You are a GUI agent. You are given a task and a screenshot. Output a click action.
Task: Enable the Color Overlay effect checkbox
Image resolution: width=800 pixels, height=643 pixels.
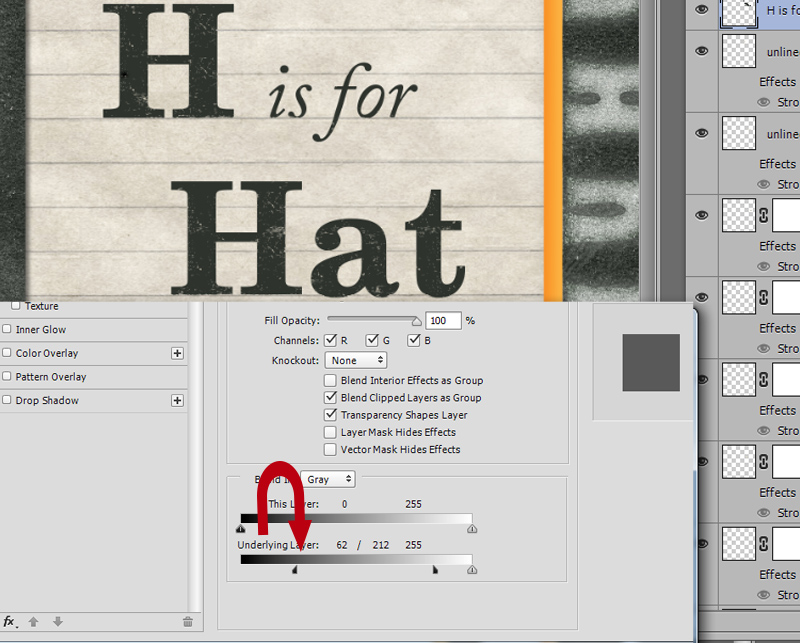[x=7, y=353]
